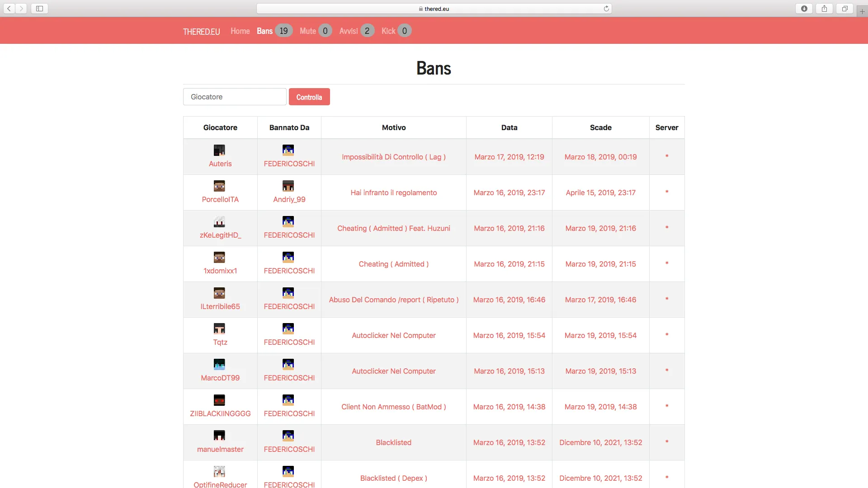Screen dimensions: 868x488
Task: Click MarcoDT99 player avatar icon
Action: pyautogui.click(x=219, y=364)
